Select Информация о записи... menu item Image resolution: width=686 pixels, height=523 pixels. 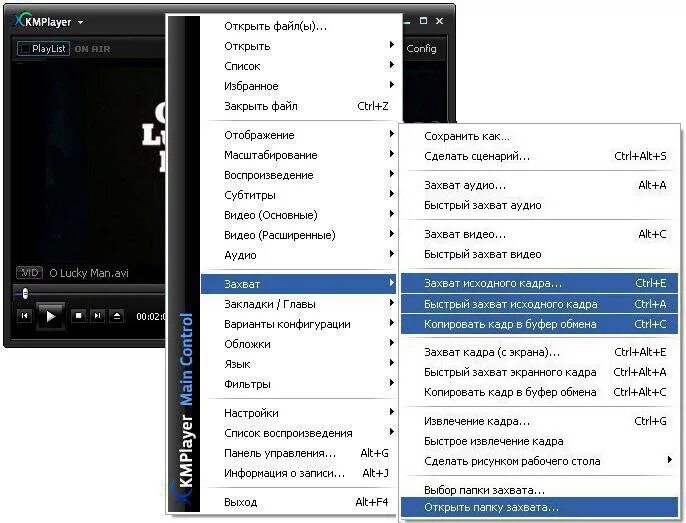pyautogui.click(x=299, y=473)
